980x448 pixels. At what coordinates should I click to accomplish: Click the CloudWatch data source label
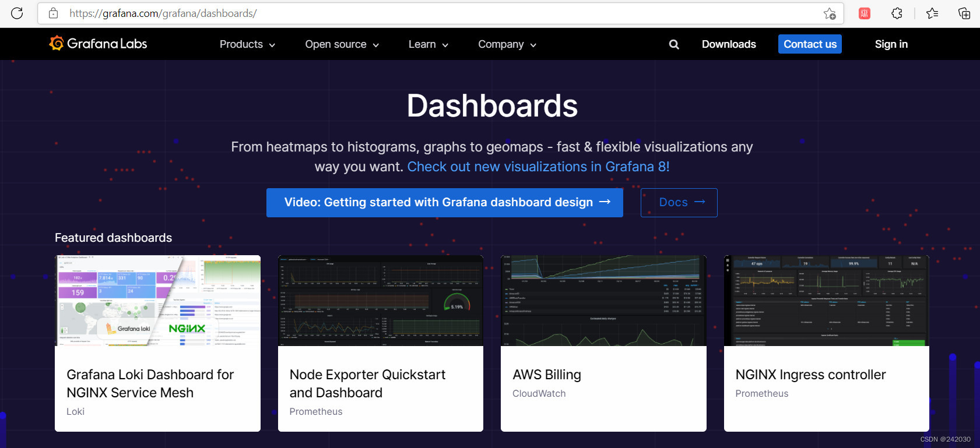[x=539, y=393]
